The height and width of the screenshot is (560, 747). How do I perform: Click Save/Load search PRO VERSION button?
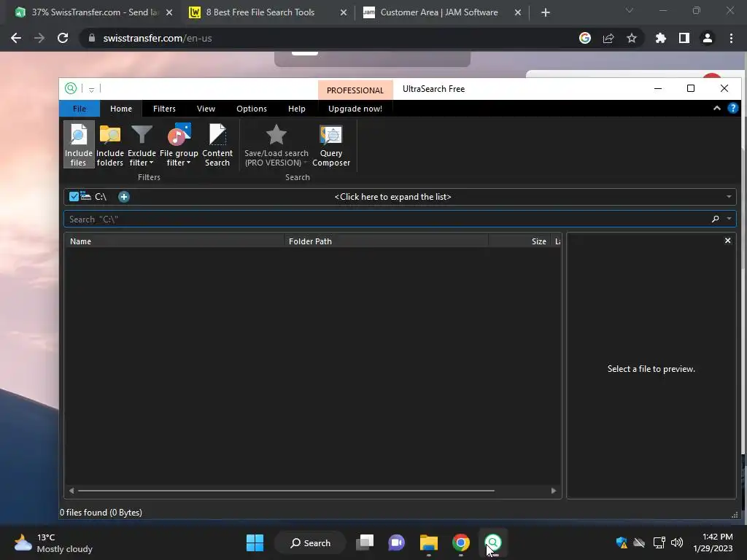pyautogui.click(x=276, y=144)
